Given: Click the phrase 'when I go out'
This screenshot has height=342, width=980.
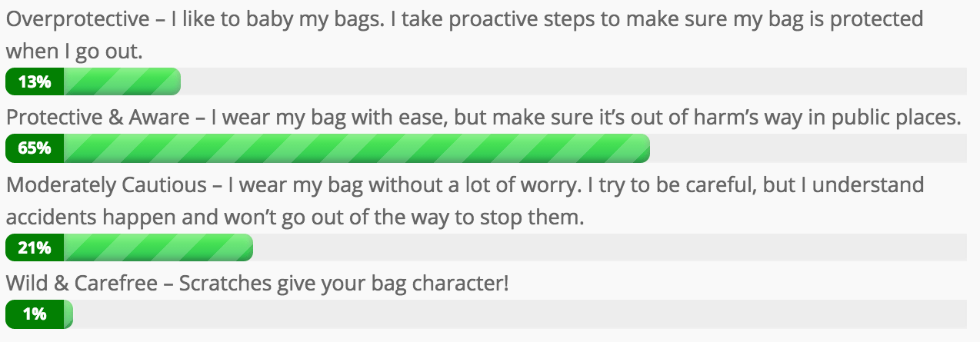Looking at the screenshot, I should click(72, 51).
